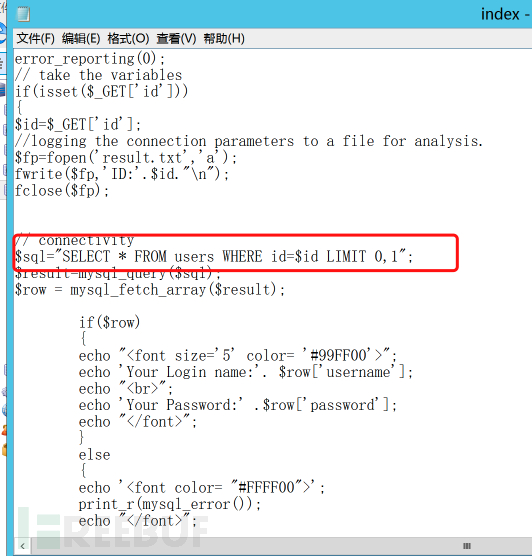The height and width of the screenshot is (556, 532).
Task: Click the mysql_fetch_array($result) line
Action: click(149, 290)
